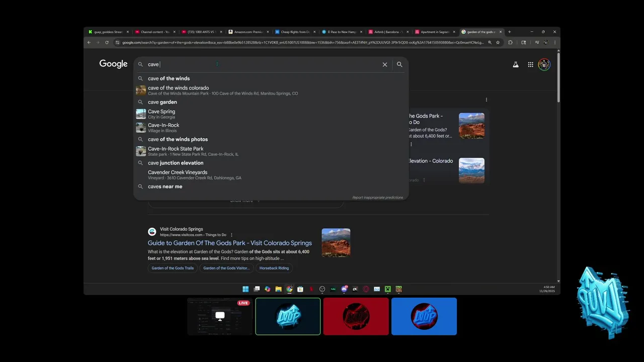Open Discord from the taskbar
Viewport: 644px width, 362px height.
click(344, 289)
